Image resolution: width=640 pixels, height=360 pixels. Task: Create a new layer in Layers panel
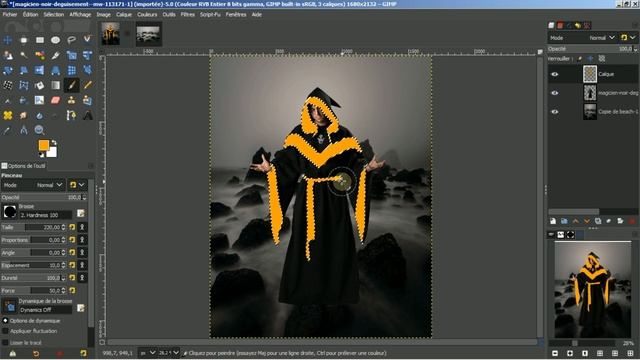(553, 221)
